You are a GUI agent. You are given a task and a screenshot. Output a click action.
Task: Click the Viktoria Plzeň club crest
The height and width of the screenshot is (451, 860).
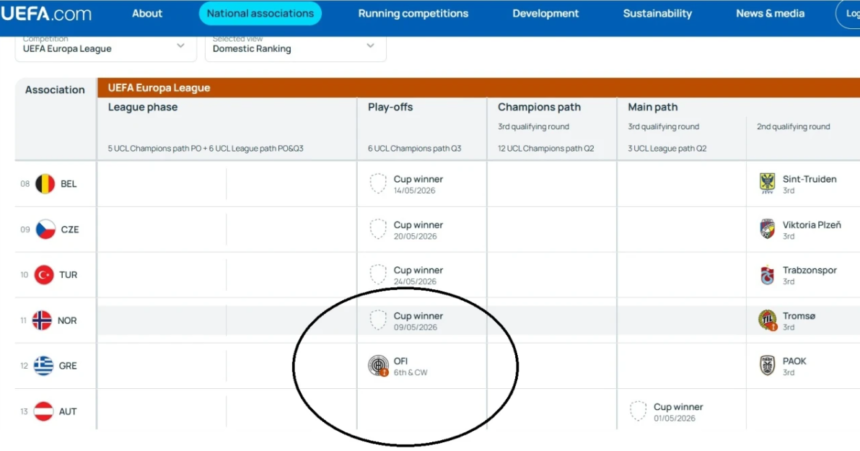click(x=767, y=229)
